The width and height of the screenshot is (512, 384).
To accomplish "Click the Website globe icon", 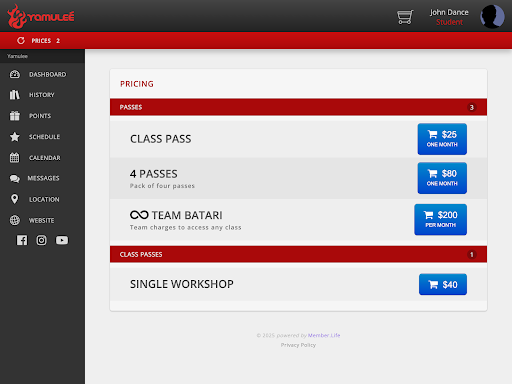I will (x=15, y=220).
